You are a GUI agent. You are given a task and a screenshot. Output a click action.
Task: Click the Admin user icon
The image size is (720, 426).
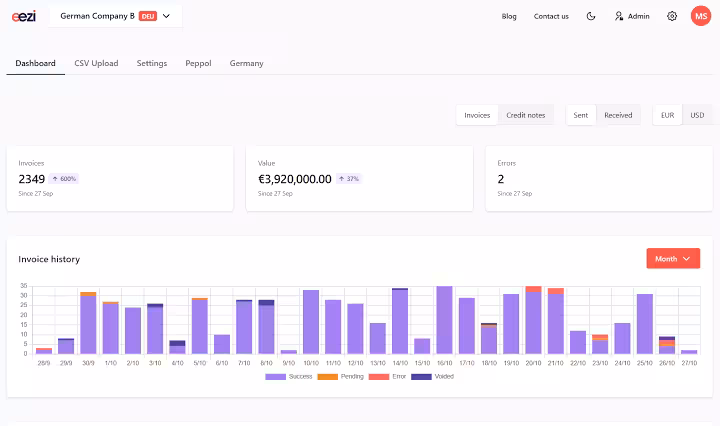pyautogui.click(x=619, y=16)
